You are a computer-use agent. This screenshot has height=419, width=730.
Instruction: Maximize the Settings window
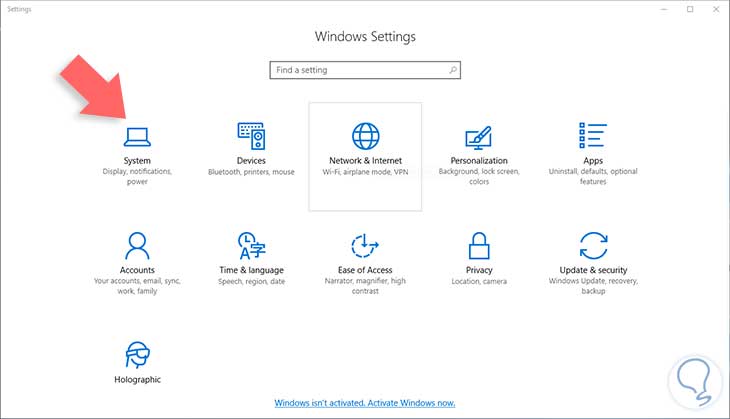click(x=690, y=9)
